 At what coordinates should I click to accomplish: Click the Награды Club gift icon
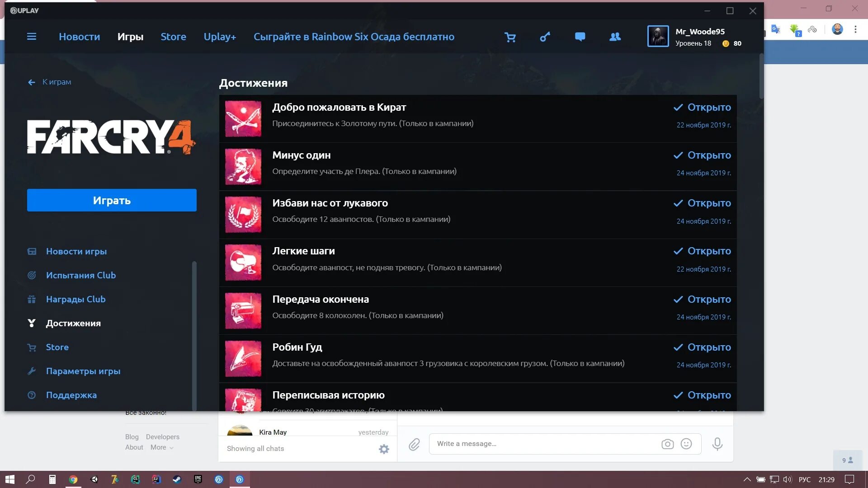pyautogui.click(x=32, y=300)
